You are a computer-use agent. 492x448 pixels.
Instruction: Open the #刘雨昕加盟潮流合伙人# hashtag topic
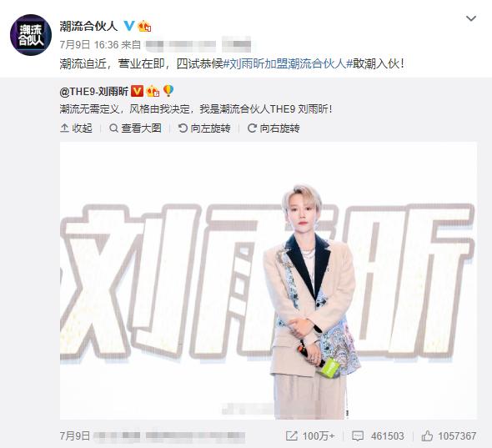coord(289,64)
